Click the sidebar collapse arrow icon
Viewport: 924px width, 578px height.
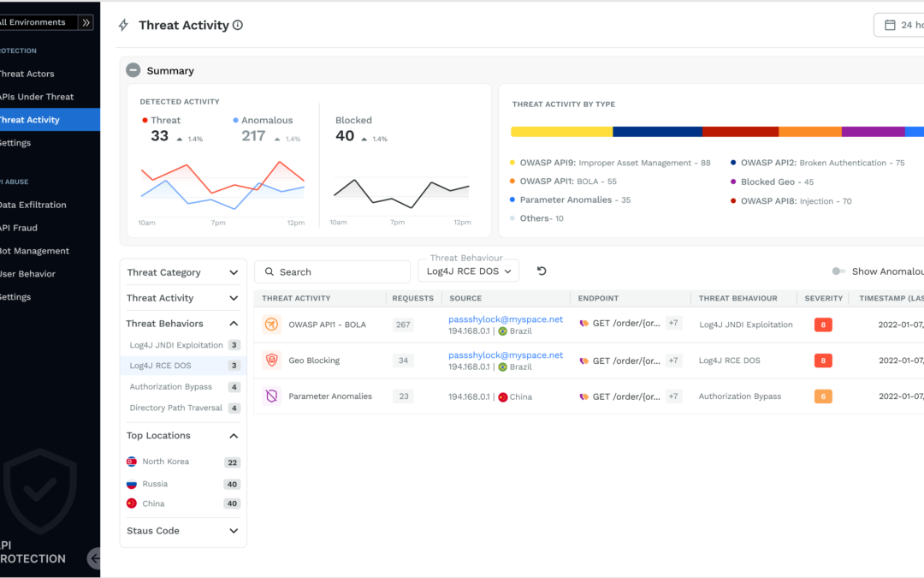click(94, 558)
